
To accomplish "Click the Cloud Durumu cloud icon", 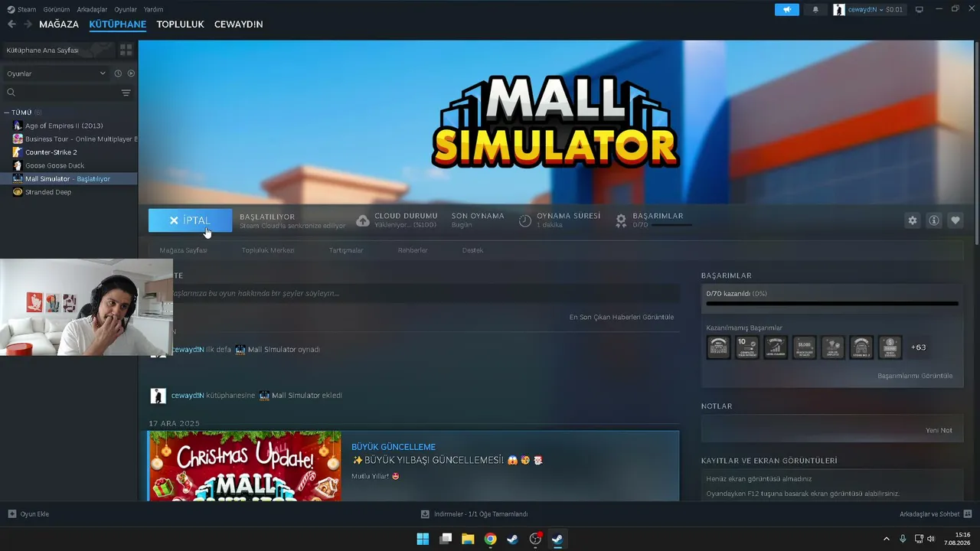I will coord(363,220).
